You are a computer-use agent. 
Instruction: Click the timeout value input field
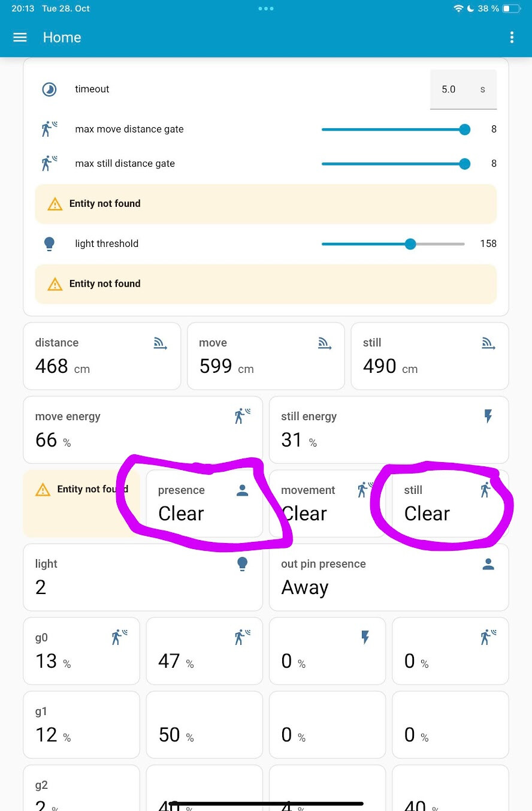pos(449,89)
